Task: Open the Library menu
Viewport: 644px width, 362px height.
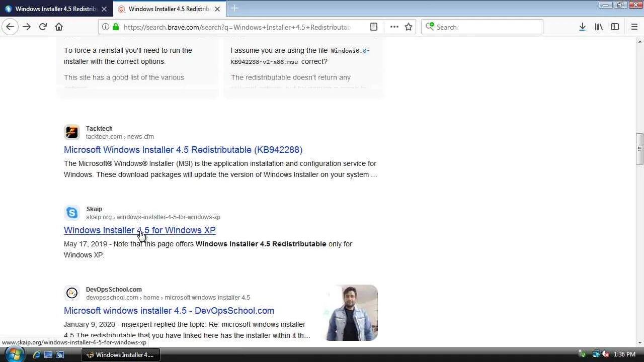Action: click(599, 27)
